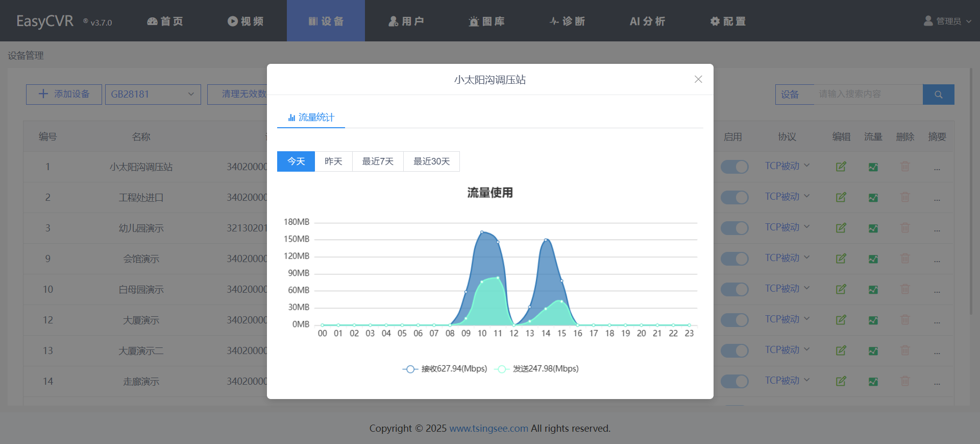980x444 pixels.
Task: Click the 添加设备 button
Action: 64,95
